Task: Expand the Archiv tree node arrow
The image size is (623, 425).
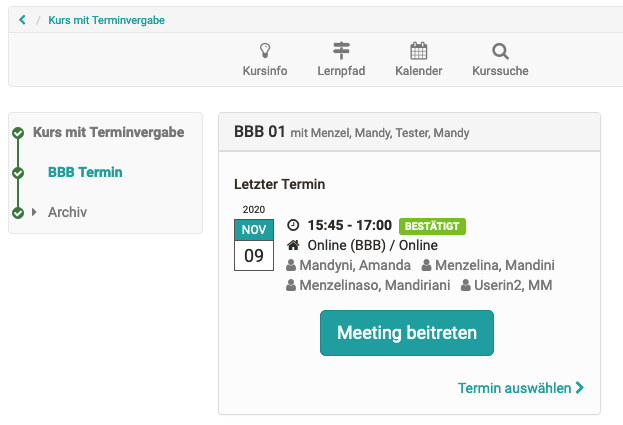Action: pos(34,212)
